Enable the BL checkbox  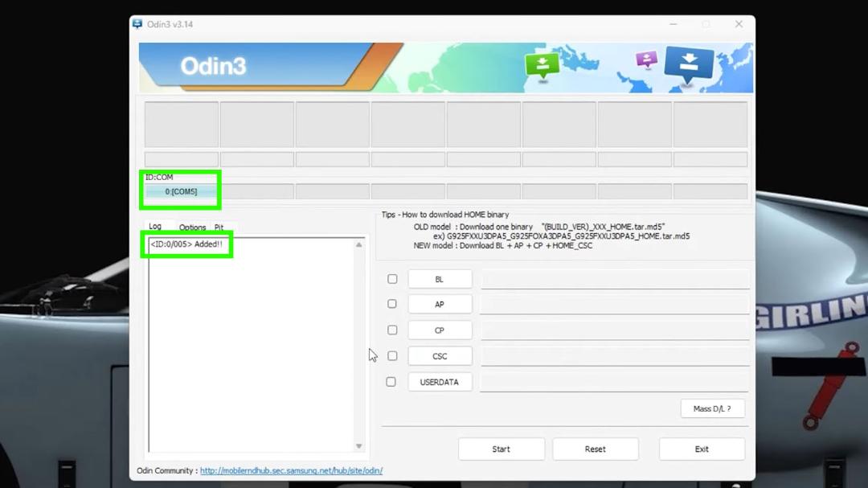[x=392, y=279]
